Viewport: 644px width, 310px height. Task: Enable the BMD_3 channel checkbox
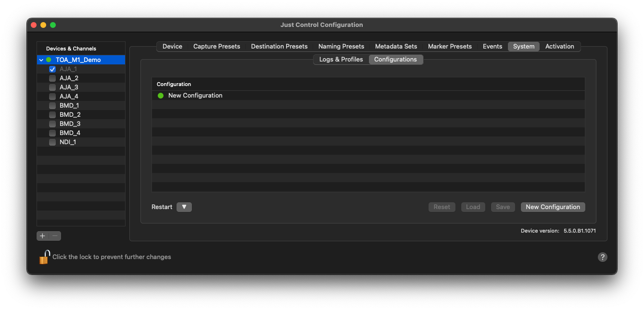pos(52,124)
